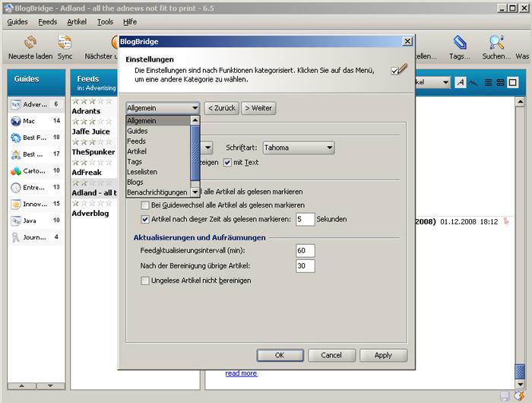This screenshot has width=532, height=403.
Task: Select the Mac guide globe icon
Action: coord(16,121)
